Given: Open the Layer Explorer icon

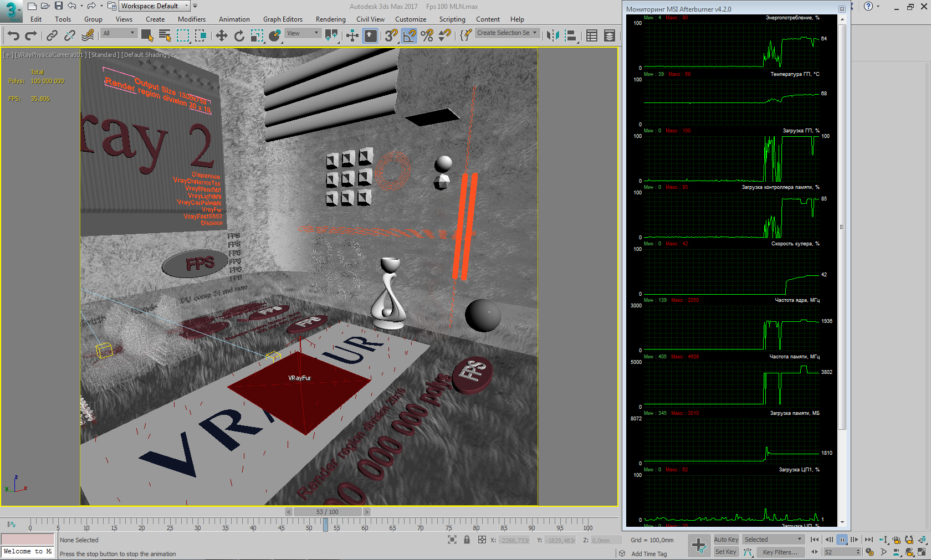Looking at the screenshot, I should [x=610, y=36].
